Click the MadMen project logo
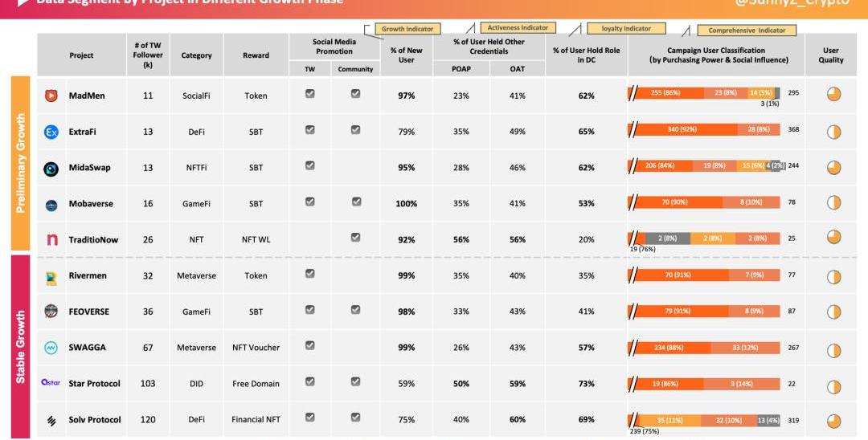 click(x=51, y=96)
